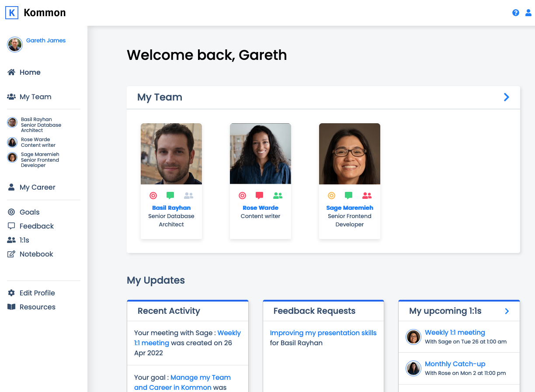The width and height of the screenshot is (535, 392).
Task: Click the Notebook edit icon in sidebar
Action: click(11, 254)
